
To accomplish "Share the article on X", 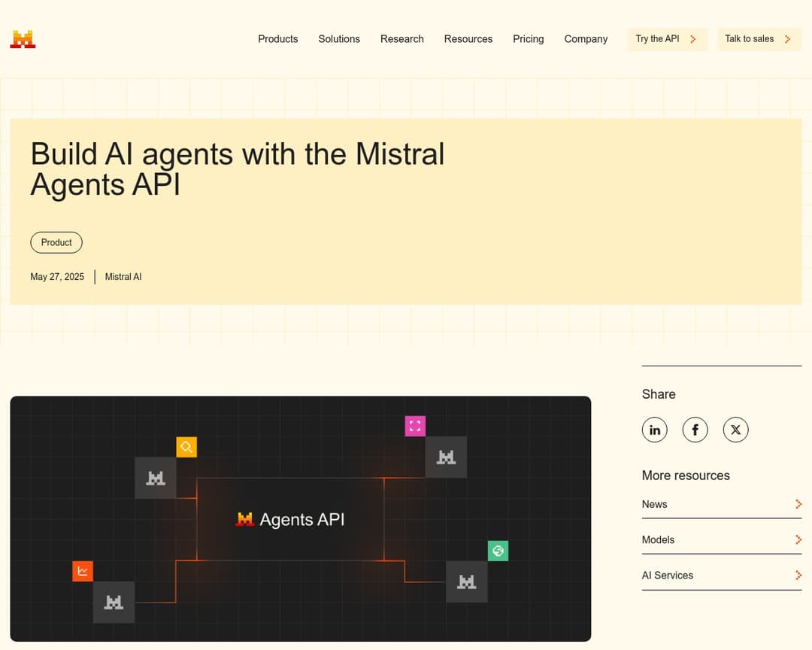I will (x=735, y=430).
